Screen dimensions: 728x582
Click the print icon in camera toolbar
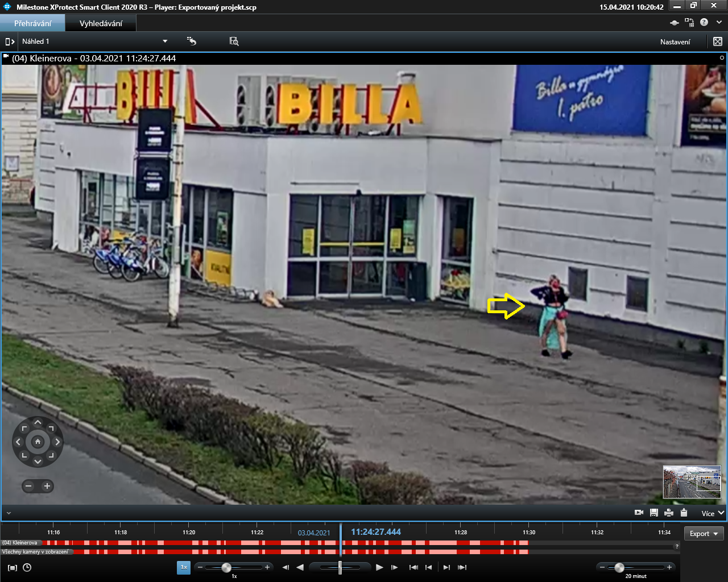(x=669, y=513)
